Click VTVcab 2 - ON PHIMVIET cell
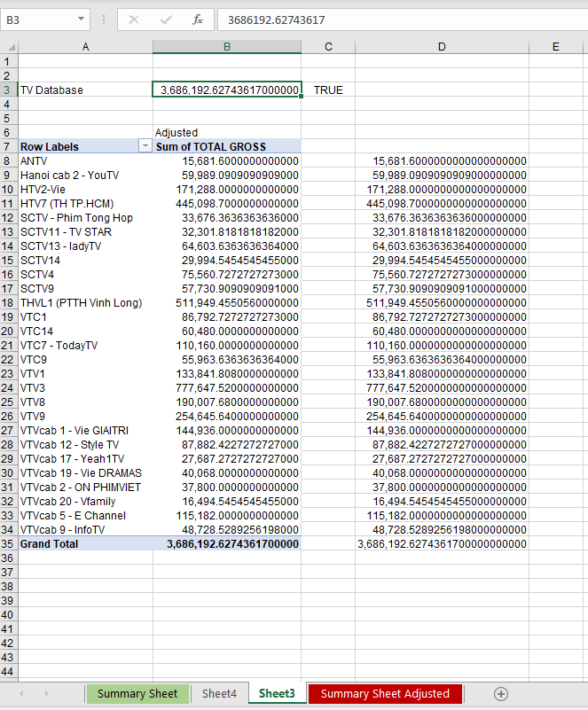 click(x=85, y=487)
